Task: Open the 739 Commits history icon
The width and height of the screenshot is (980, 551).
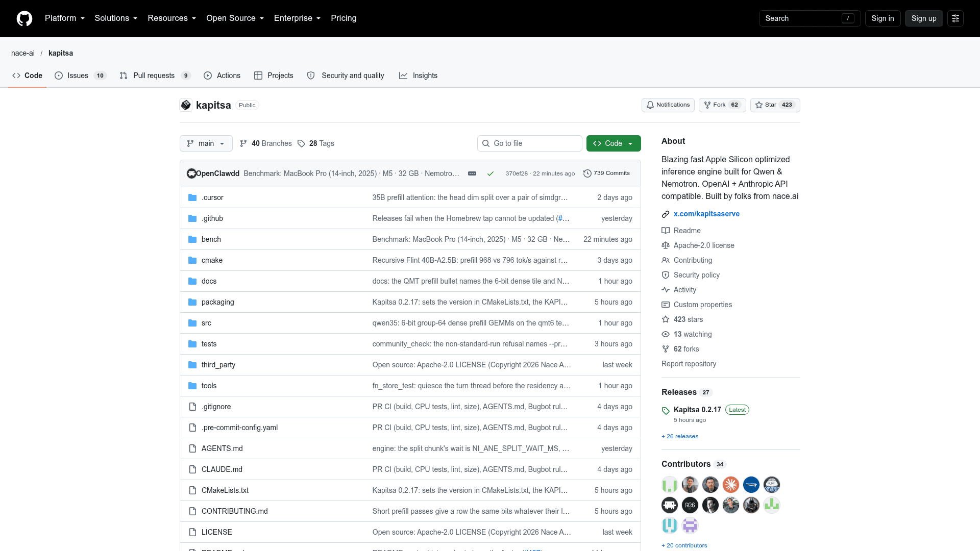Action: 587,173
